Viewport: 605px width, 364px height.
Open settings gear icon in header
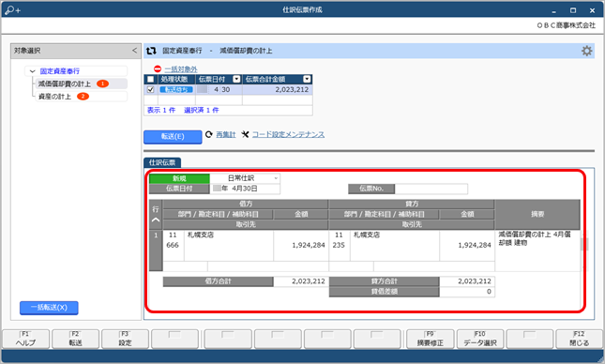(x=586, y=51)
